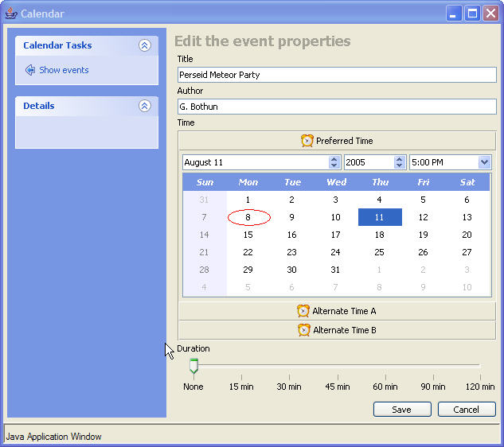Click the Cancel button

tap(467, 410)
